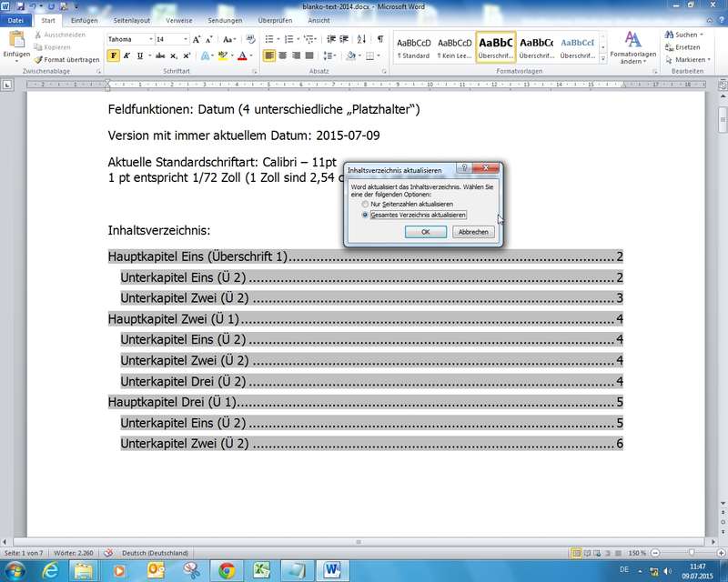Open Excel from the taskbar
The image size is (728, 582).
[262, 570]
